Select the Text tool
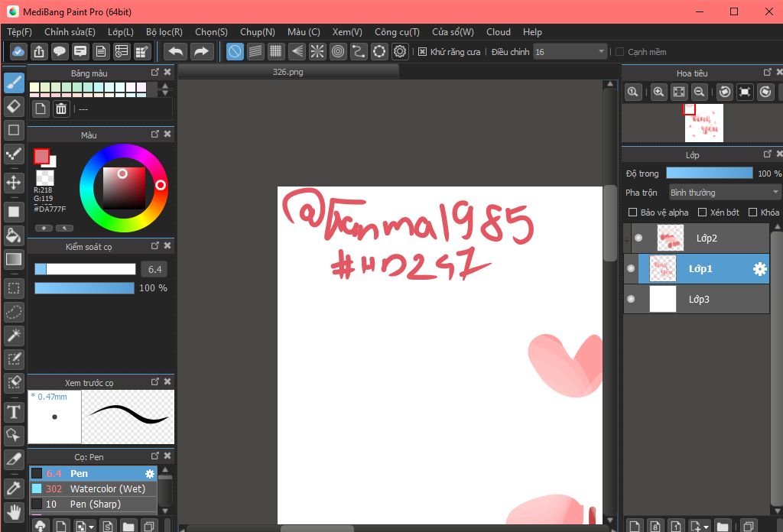The image size is (783, 532). coord(14,412)
